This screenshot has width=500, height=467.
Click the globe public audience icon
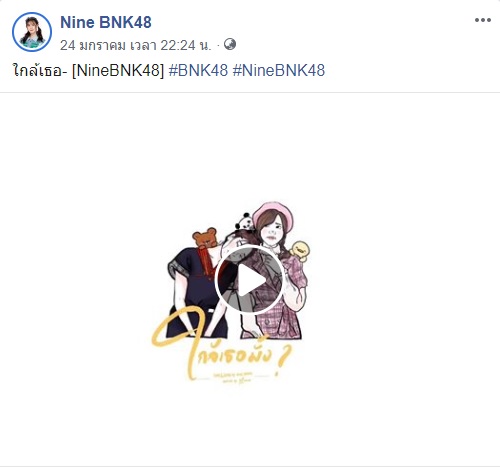coord(230,44)
